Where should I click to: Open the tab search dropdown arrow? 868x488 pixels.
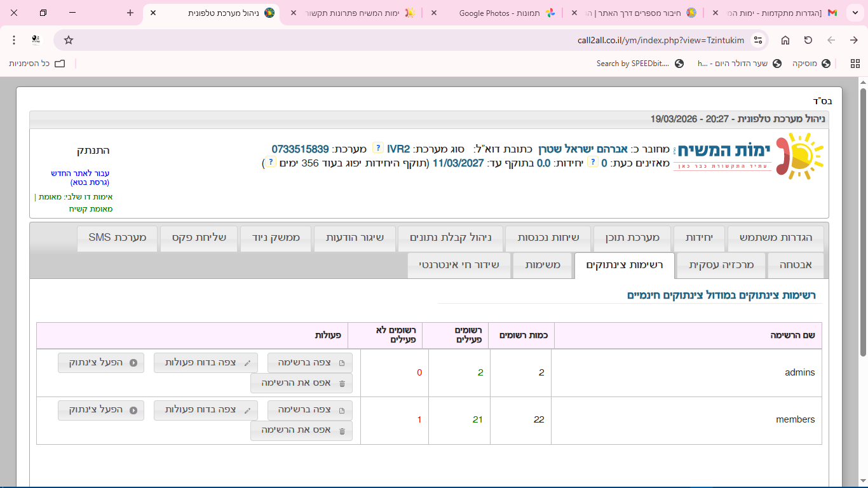[x=855, y=13]
